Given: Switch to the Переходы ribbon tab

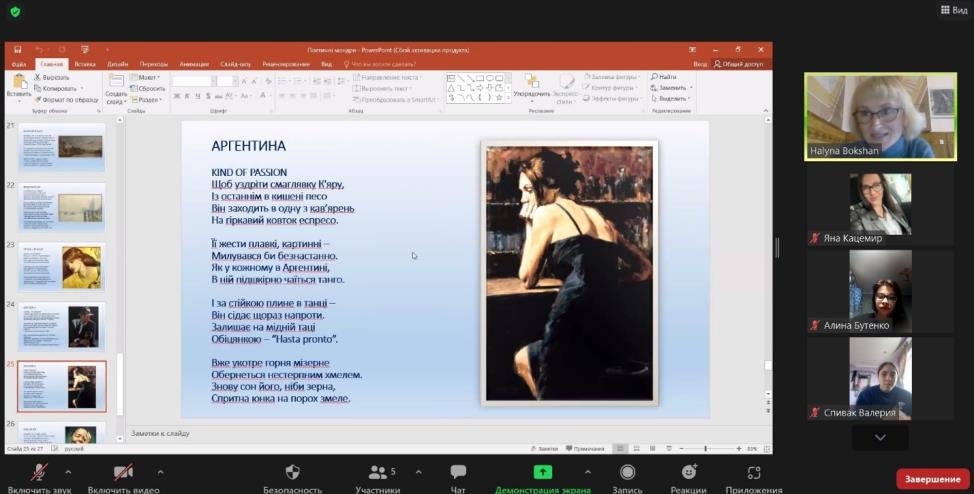Looking at the screenshot, I should 153,64.
